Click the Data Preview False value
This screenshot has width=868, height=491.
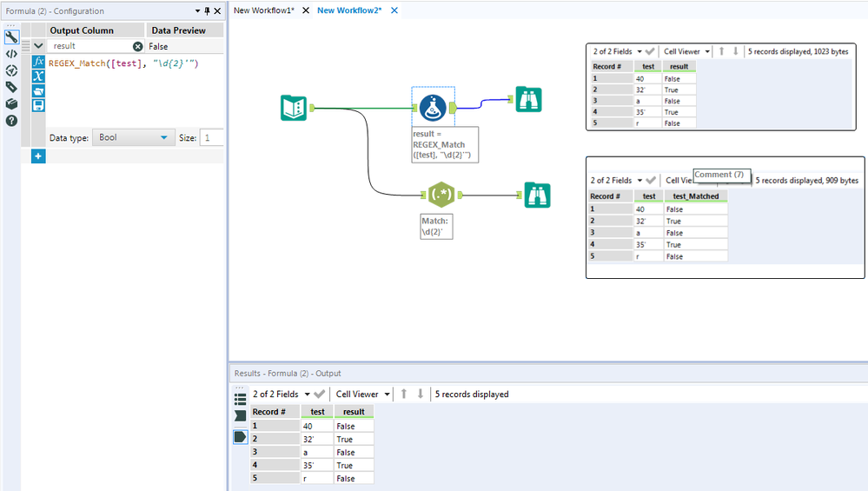[158, 47]
